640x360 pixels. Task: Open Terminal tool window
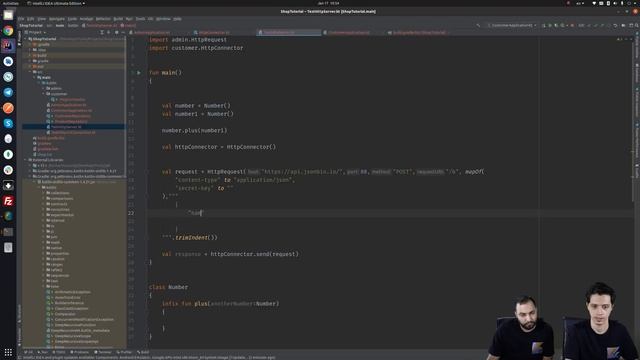point(102,352)
